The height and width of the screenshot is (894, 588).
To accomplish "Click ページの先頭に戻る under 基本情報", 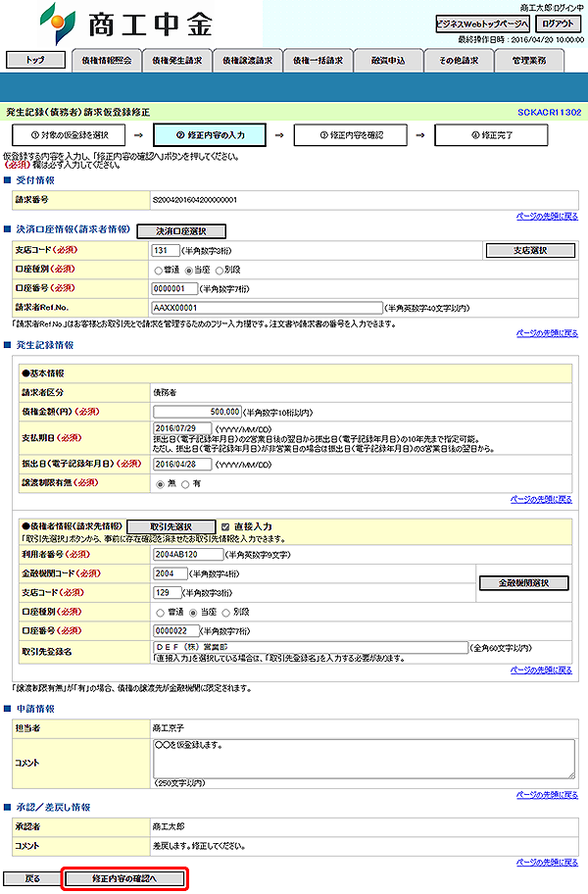I will (x=541, y=499).
